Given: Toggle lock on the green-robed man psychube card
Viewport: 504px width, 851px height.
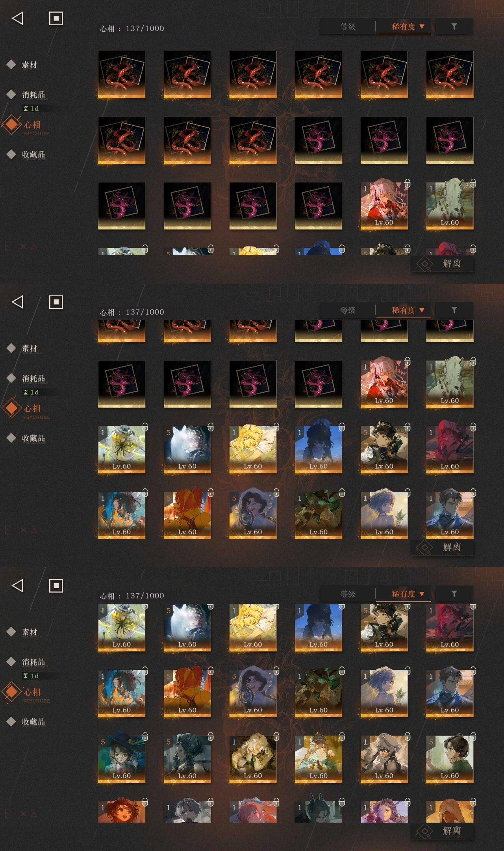Looking at the screenshot, I should tap(473, 736).
